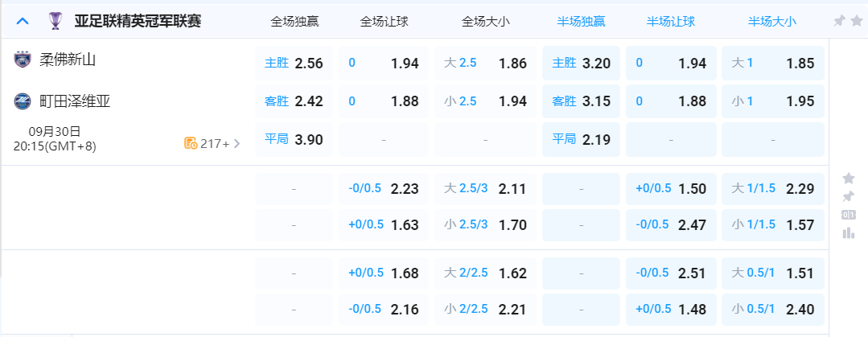Select 大 2.5/3 at odds 2.11
The height and width of the screenshot is (337, 868).
[x=485, y=189]
